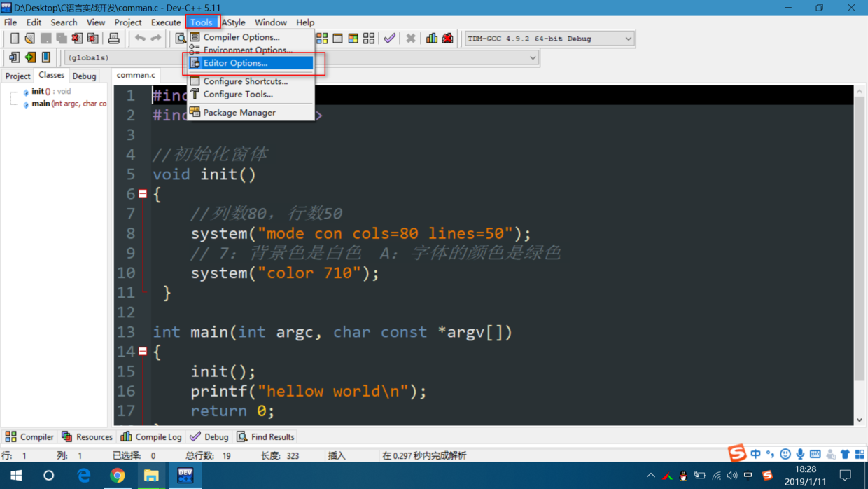Open the Compile Log bottom tab
Viewport: 868px width, 489px height.
point(151,436)
